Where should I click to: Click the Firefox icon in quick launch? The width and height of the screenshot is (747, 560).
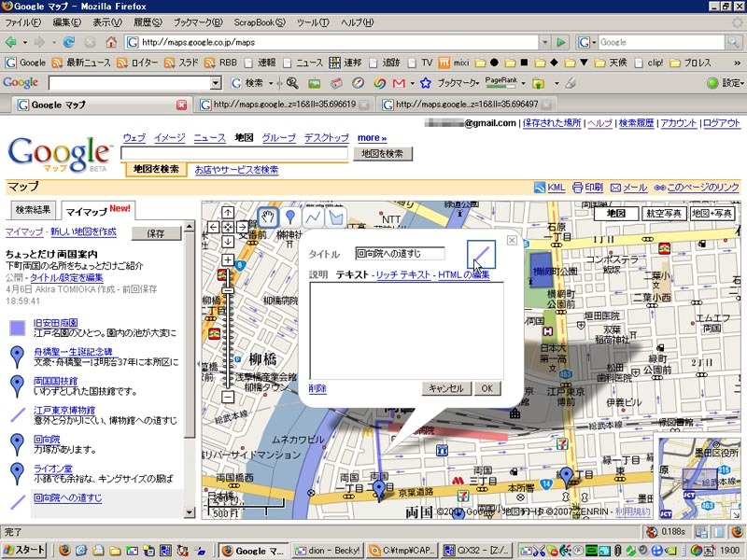[x=64, y=551]
